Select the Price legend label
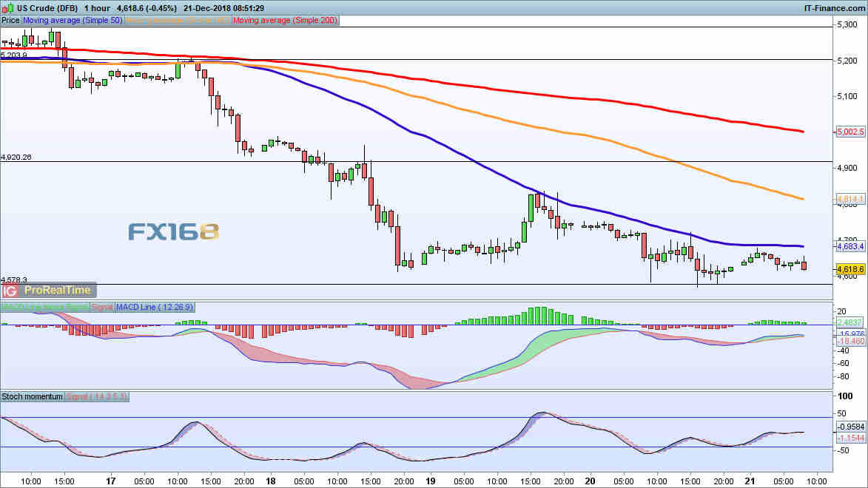This screenshot has width=868, height=488. 10,21
